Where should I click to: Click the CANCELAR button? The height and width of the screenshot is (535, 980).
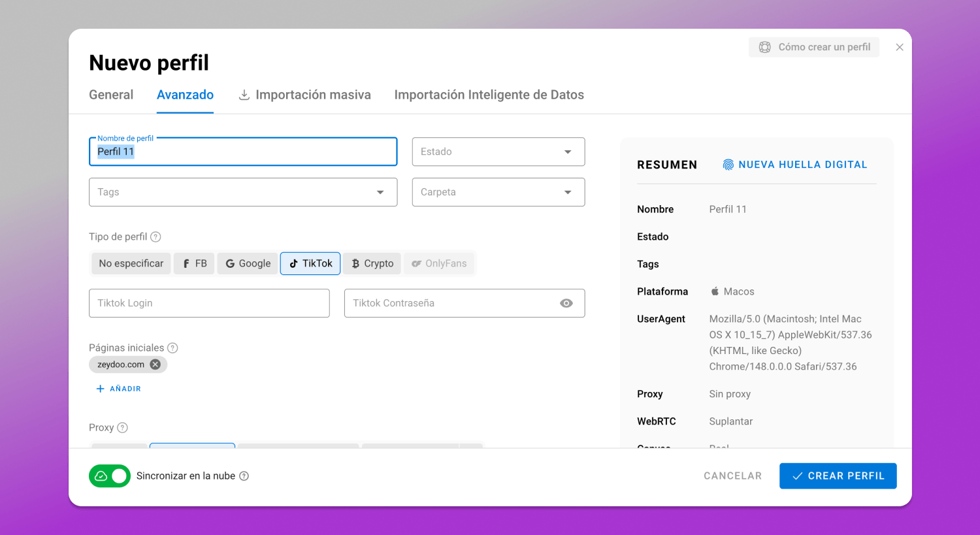[x=733, y=476]
